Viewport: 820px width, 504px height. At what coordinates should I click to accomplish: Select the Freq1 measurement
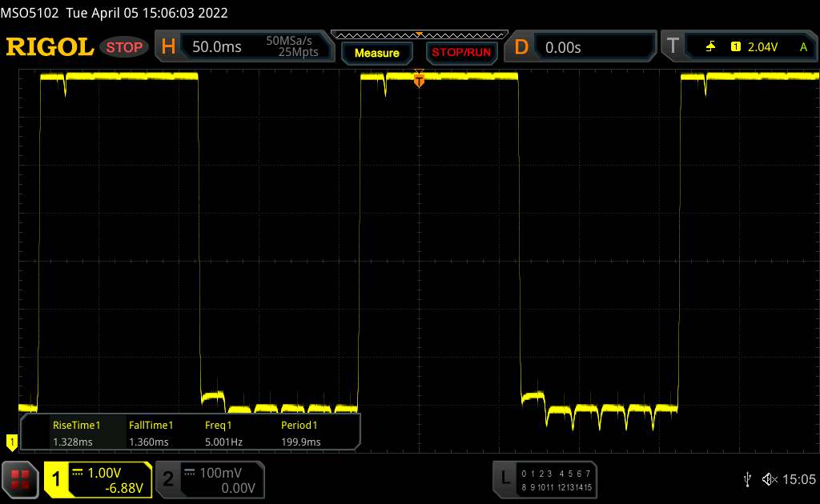(x=223, y=434)
